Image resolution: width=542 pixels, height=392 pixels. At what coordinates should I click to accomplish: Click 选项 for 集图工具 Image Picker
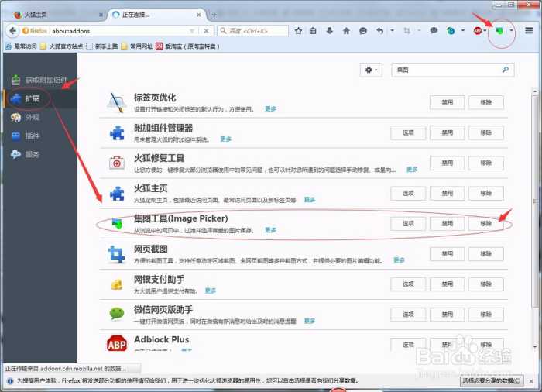click(408, 224)
